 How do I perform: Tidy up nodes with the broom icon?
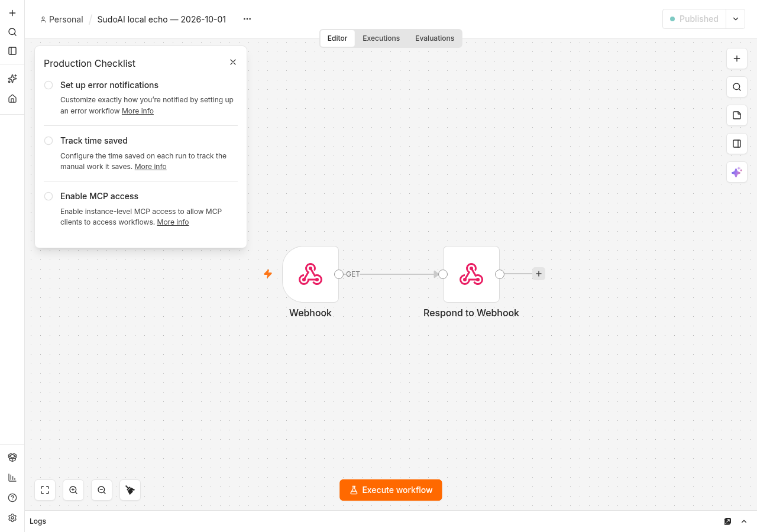point(130,490)
